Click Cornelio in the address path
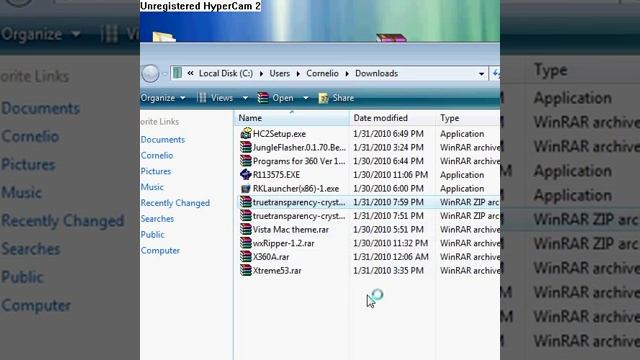640x360 pixels. point(322,73)
